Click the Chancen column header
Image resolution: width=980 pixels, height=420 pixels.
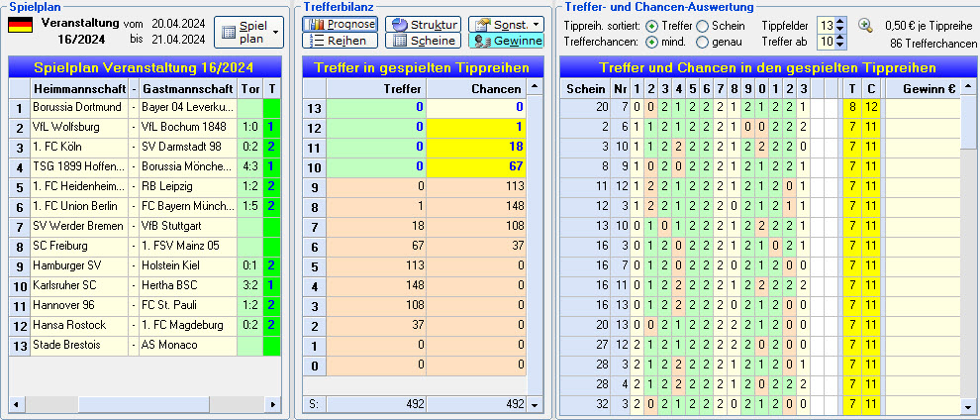[477, 89]
